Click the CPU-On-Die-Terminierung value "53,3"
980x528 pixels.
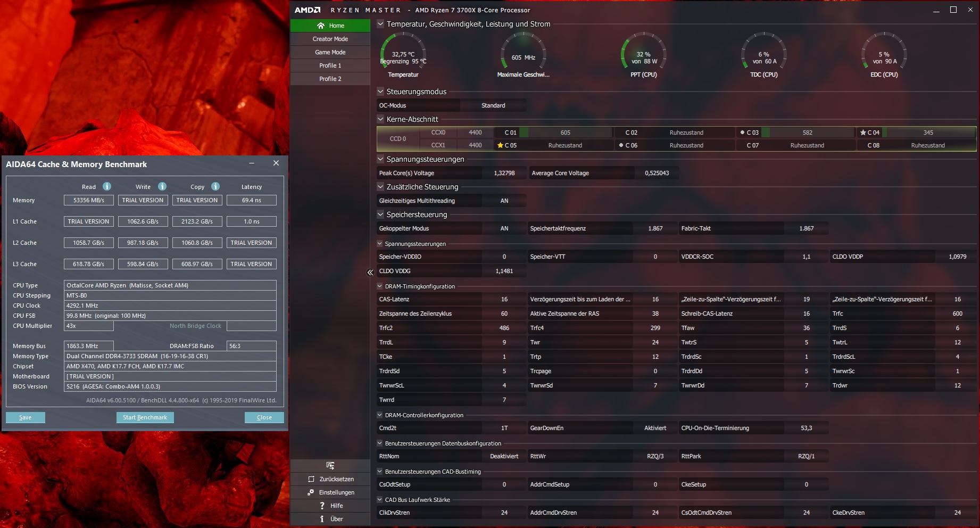(x=807, y=428)
